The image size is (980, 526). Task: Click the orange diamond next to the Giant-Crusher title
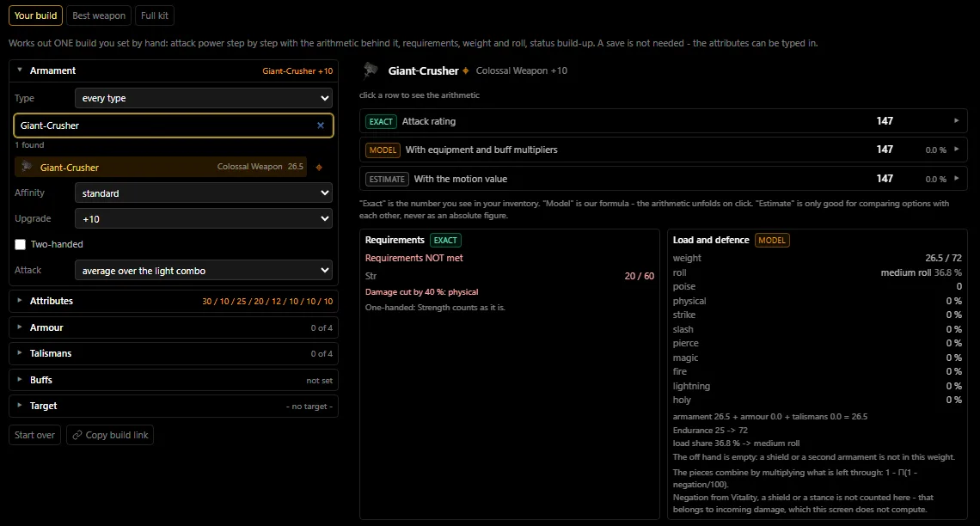pos(466,70)
